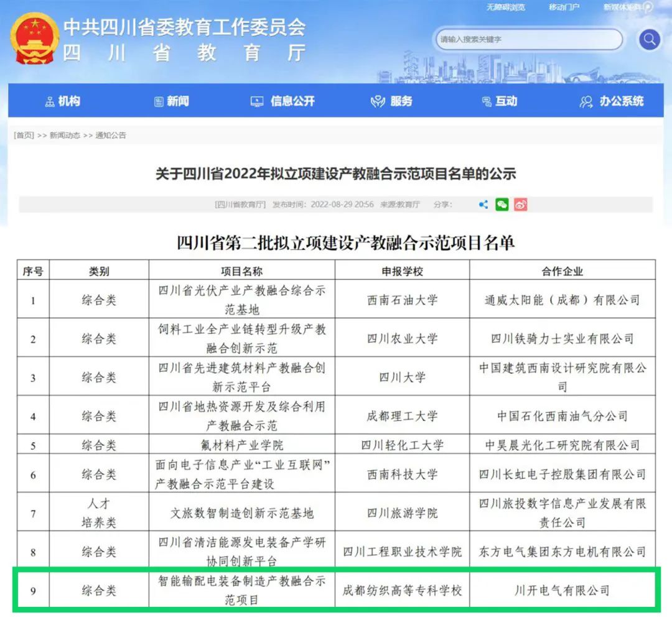
Task: Go to 首页 breadcrumb link
Action: point(24,136)
